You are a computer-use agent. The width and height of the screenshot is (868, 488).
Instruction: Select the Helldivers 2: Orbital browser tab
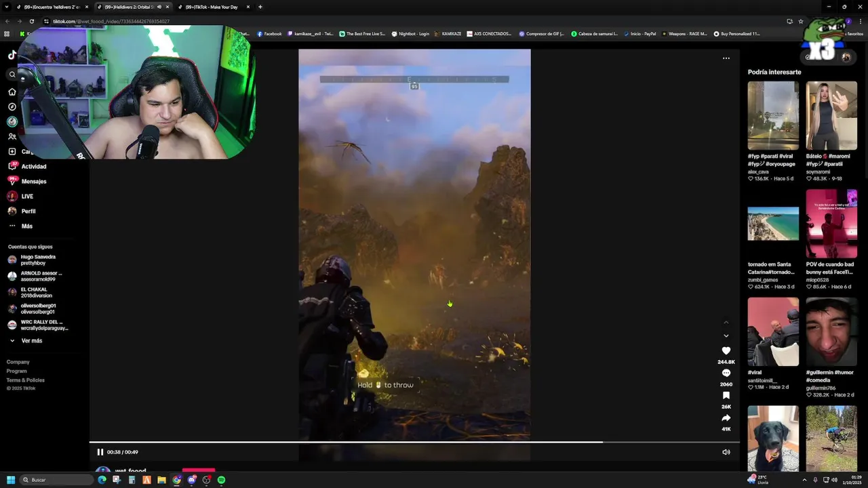129,7
